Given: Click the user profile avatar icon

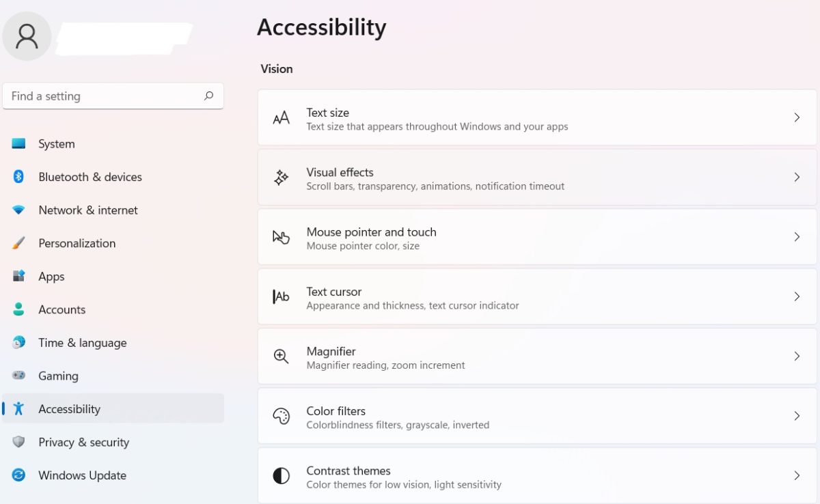Looking at the screenshot, I should (x=27, y=36).
